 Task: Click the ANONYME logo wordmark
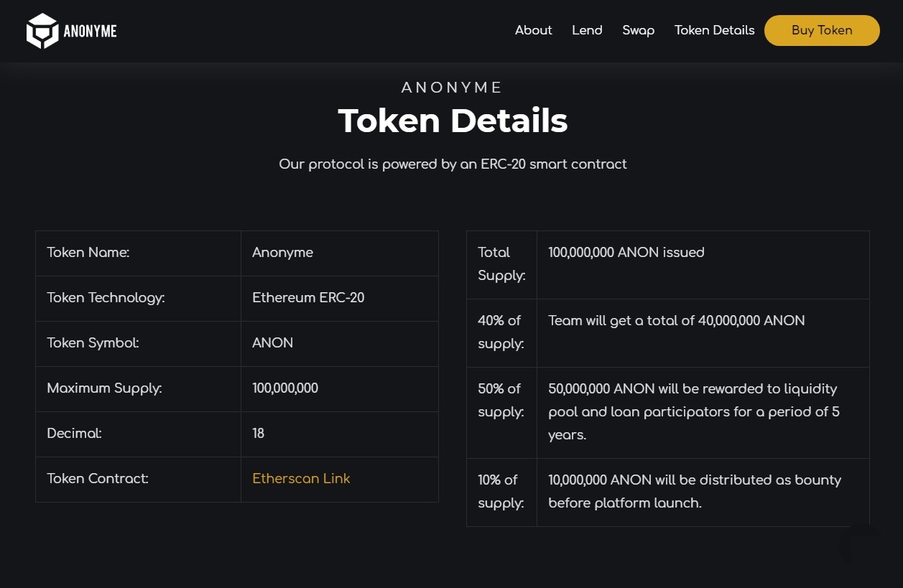[90, 31]
